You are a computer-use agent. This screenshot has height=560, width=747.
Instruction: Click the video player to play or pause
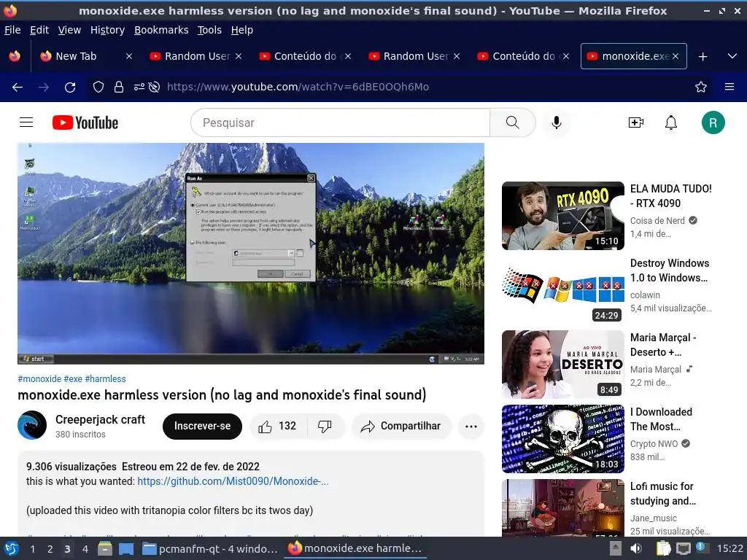point(251,254)
